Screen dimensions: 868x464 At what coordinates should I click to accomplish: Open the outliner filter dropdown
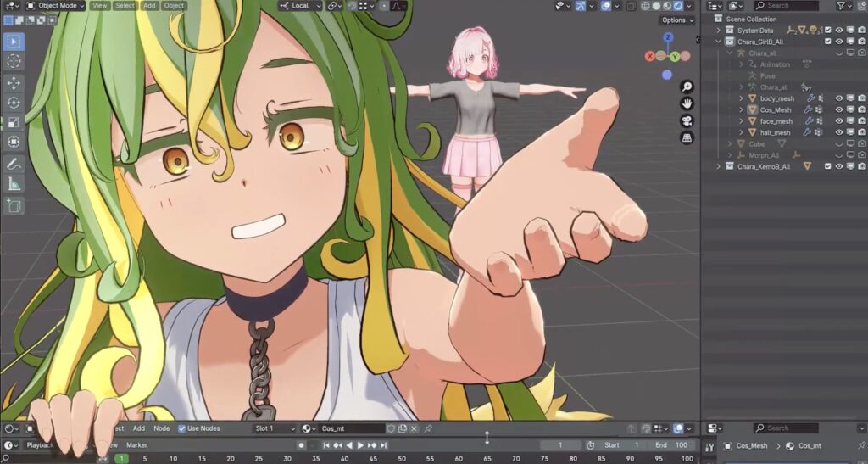(x=844, y=6)
